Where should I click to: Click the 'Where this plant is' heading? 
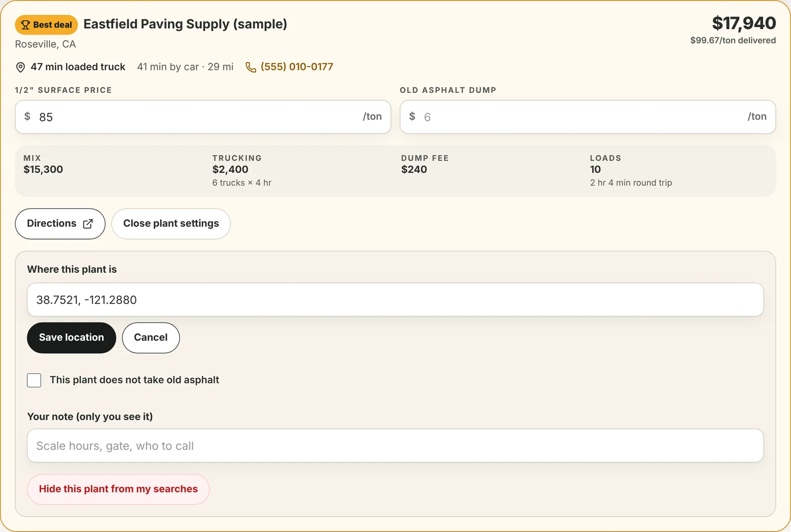72,269
